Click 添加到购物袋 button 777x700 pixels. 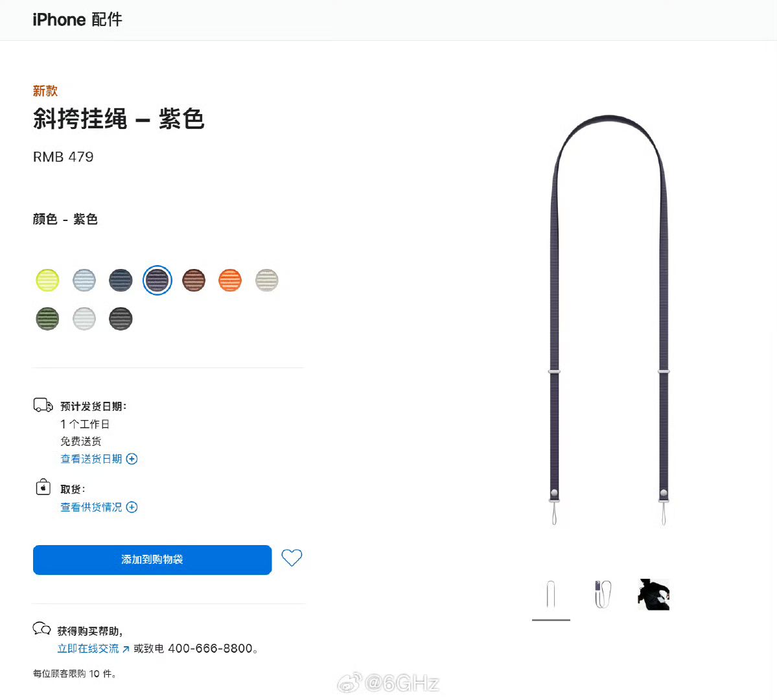(x=152, y=560)
